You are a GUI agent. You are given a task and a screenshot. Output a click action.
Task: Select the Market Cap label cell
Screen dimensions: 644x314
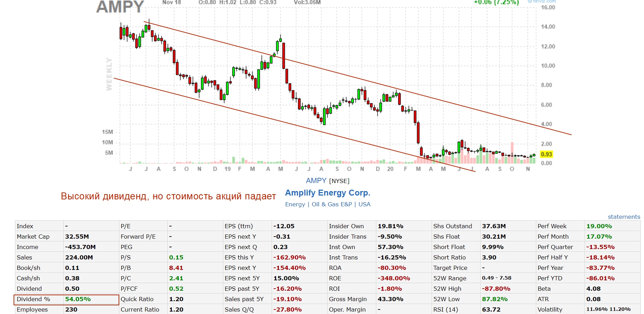(33, 237)
